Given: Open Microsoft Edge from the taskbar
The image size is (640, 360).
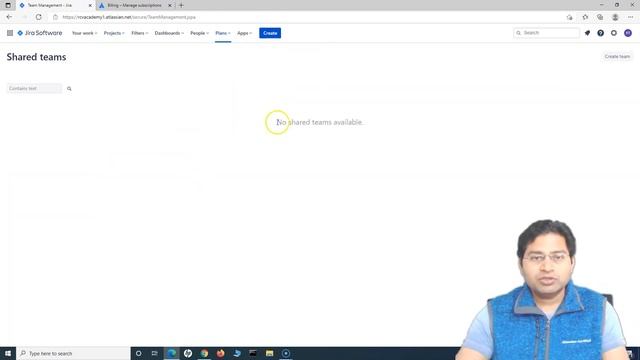Looking at the screenshot, I should (171, 353).
